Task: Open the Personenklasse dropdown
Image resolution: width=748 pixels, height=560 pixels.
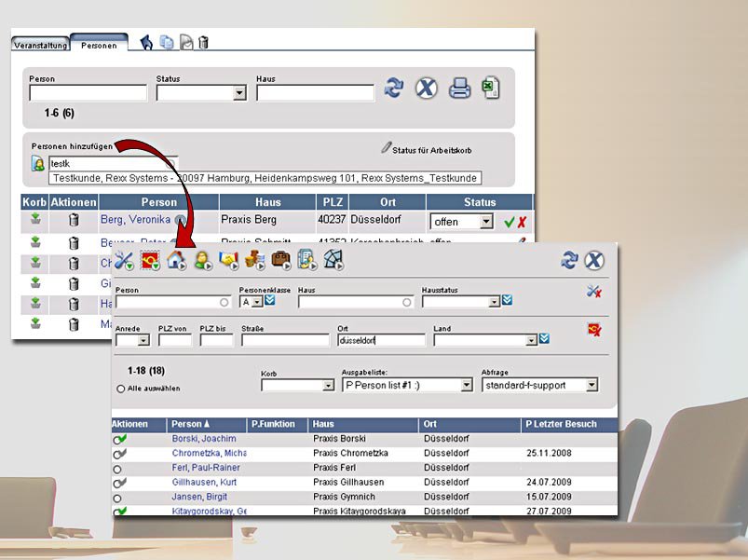Action: 257,302
